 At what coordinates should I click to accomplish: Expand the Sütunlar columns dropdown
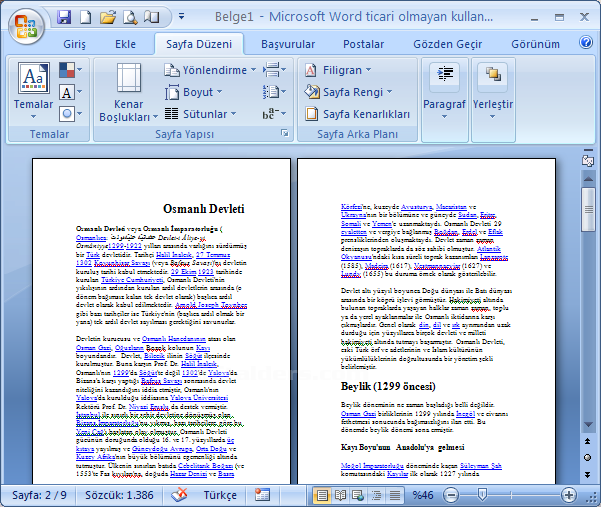coord(200,114)
